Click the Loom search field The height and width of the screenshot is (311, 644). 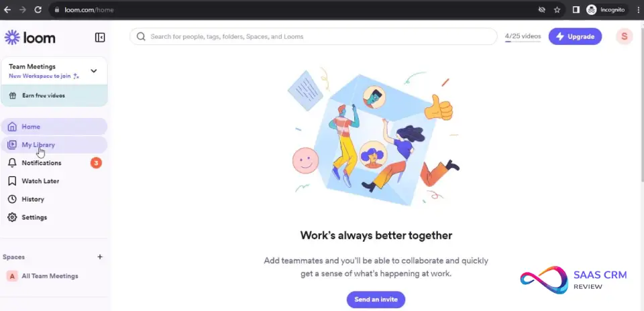click(313, 36)
